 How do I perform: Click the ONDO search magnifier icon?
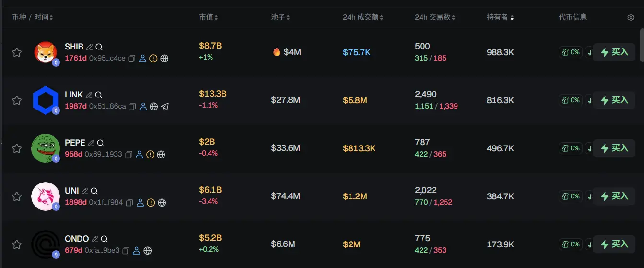[104, 239]
